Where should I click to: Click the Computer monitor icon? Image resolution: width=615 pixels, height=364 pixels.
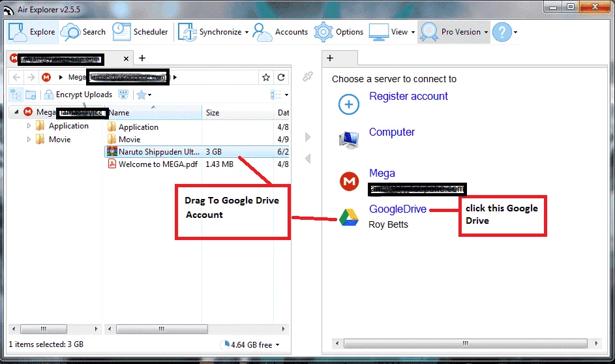[349, 140]
